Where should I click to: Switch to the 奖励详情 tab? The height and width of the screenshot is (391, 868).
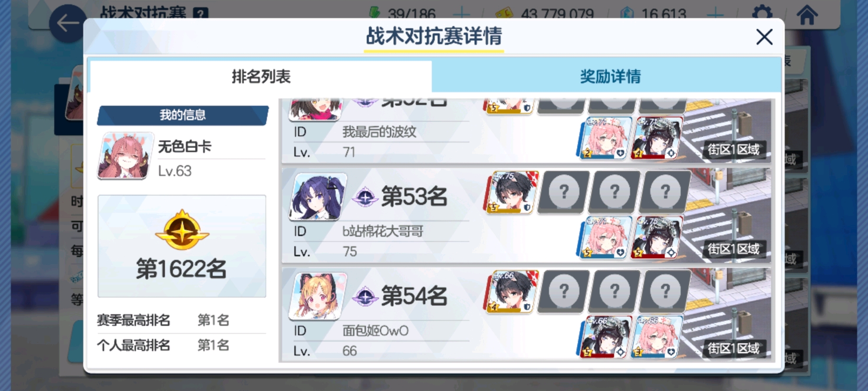coord(609,76)
